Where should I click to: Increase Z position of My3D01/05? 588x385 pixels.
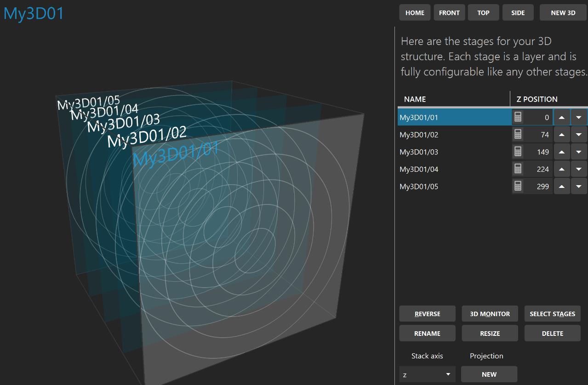(x=562, y=187)
